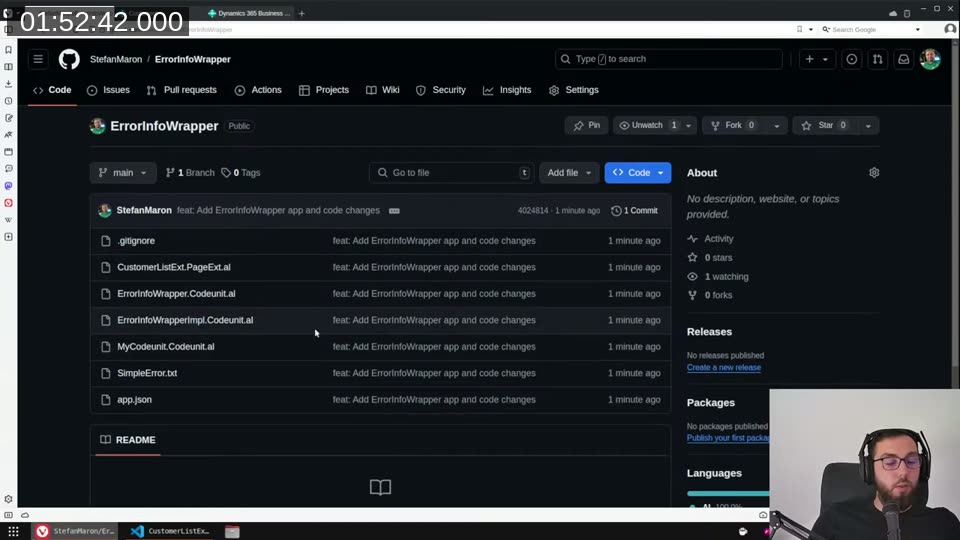Screen dimensions: 960x540
Task: Click the Search Google browser field
Action: (x=866, y=29)
